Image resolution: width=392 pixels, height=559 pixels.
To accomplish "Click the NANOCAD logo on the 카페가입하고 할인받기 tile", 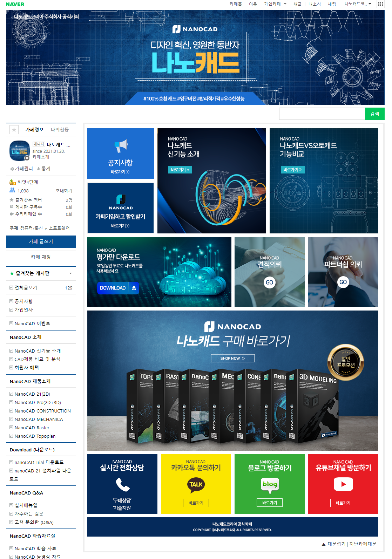I will tap(121, 202).
